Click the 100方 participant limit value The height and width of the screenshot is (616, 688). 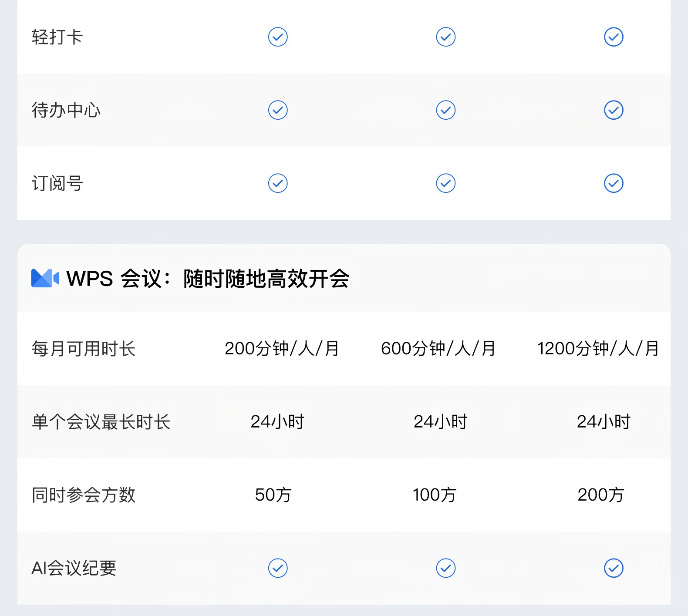(x=435, y=495)
